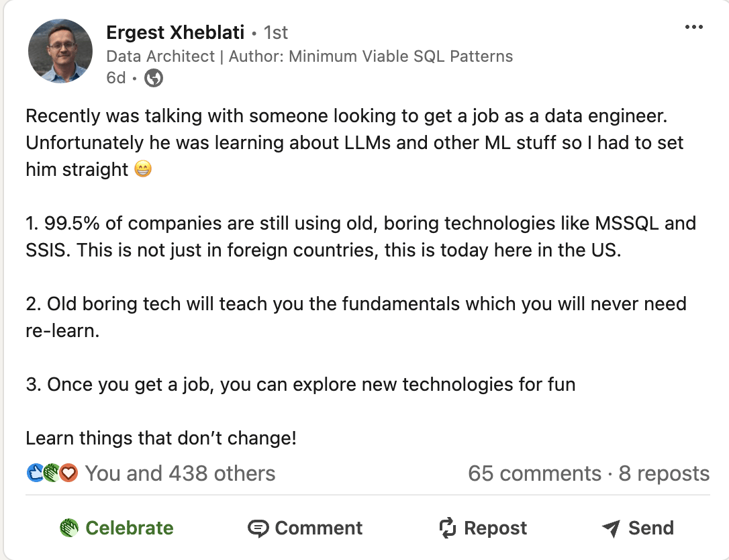View the 8 reposts link
Viewport: 729px width, 560px height.
pos(664,473)
